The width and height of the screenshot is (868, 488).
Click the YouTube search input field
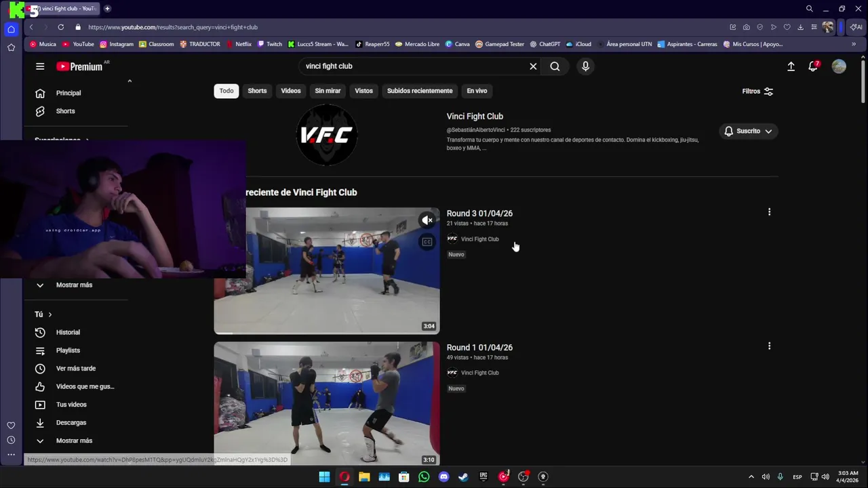coord(414,66)
